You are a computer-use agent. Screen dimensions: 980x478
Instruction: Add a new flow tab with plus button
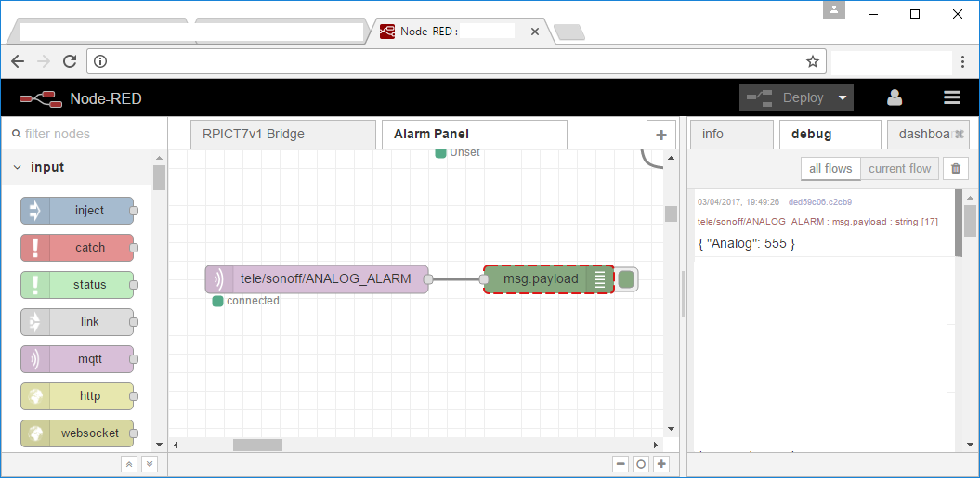(x=661, y=135)
